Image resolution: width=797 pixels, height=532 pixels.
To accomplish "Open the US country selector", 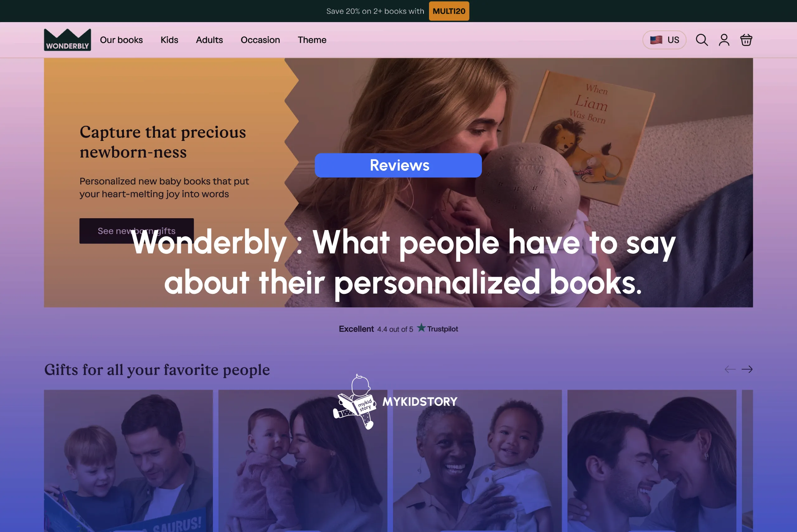I will coord(664,40).
